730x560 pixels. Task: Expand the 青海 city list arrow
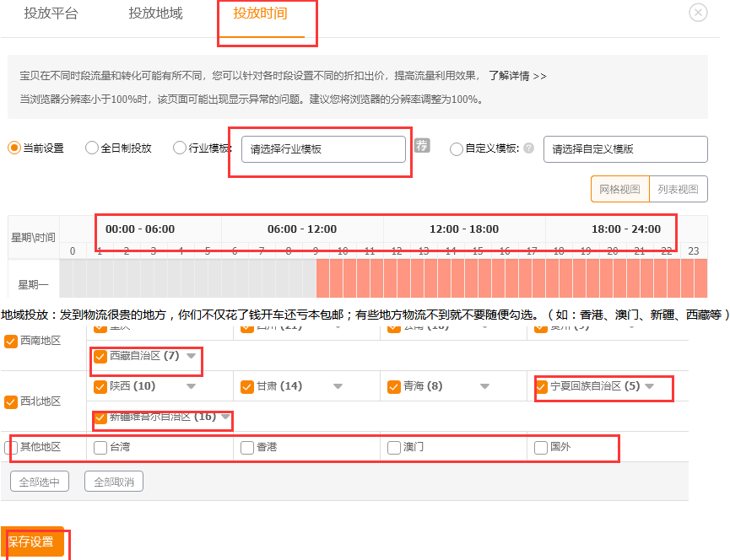(x=484, y=386)
